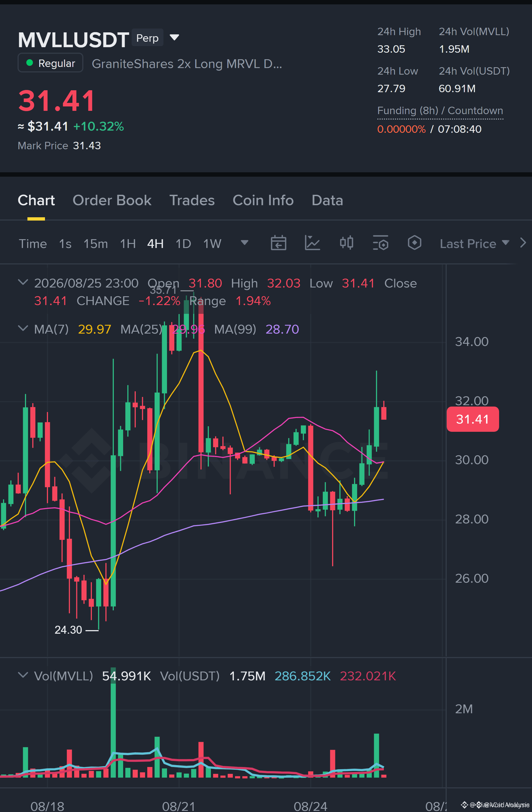Screen dimensions: 532x812
Task: Open the line chart indicators icon
Action: click(x=312, y=243)
